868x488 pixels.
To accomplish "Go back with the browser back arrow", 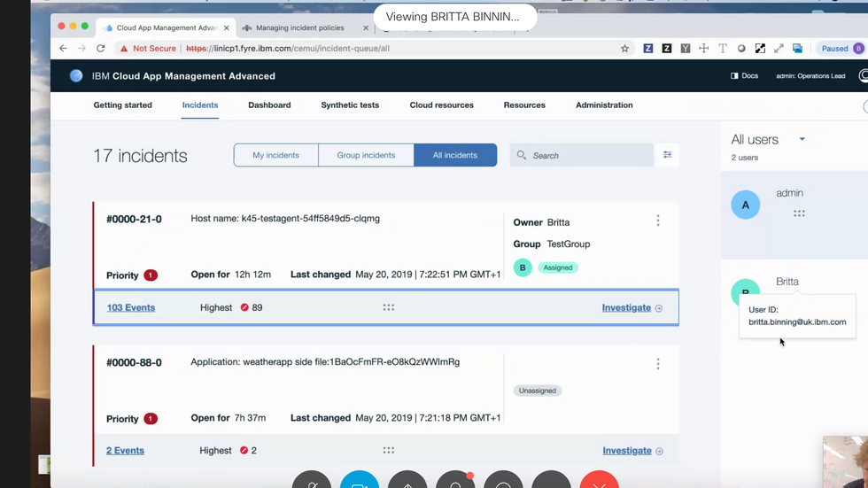I will 63,49.
